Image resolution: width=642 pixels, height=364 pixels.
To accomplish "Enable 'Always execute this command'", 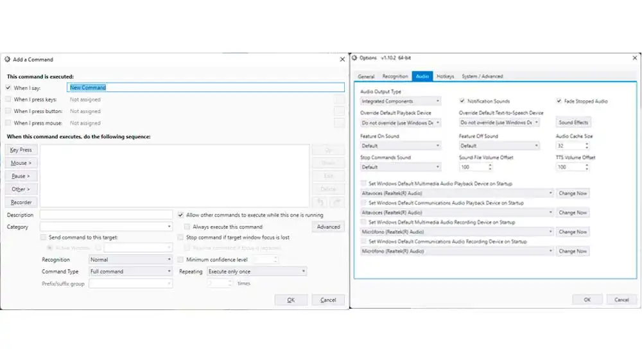I will [187, 227].
